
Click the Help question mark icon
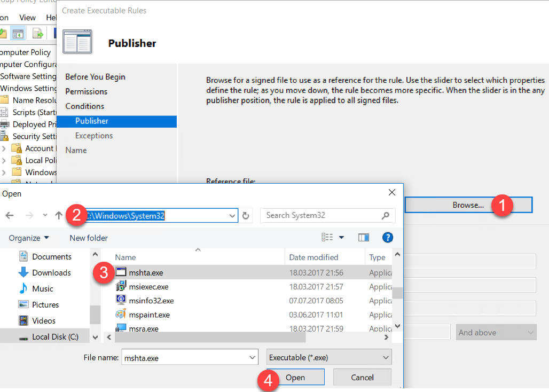pos(388,238)
